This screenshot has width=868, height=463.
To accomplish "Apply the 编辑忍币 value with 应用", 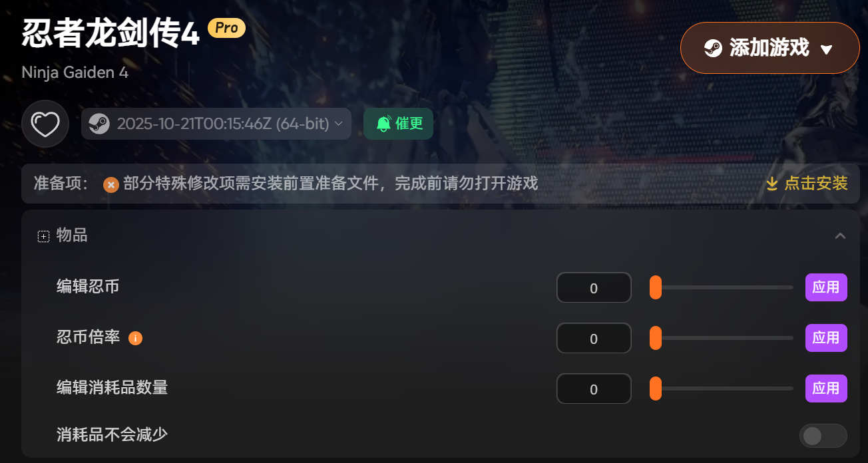I will point(826,287).
